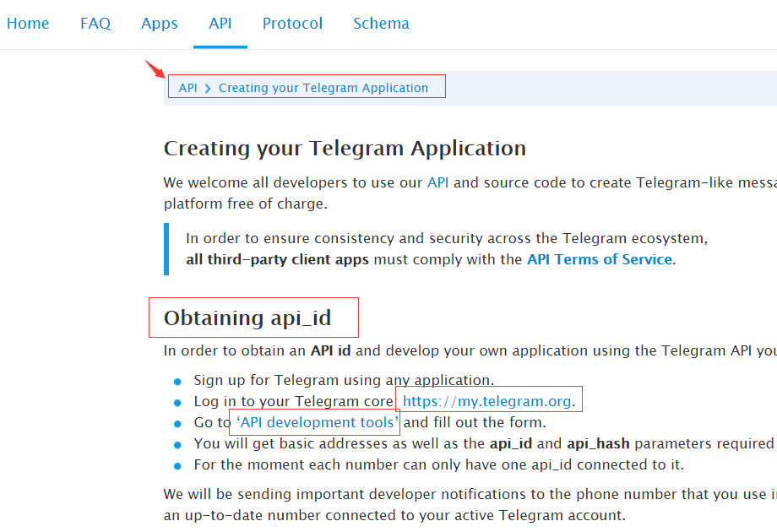Open the Home tab

pos(28,24)
